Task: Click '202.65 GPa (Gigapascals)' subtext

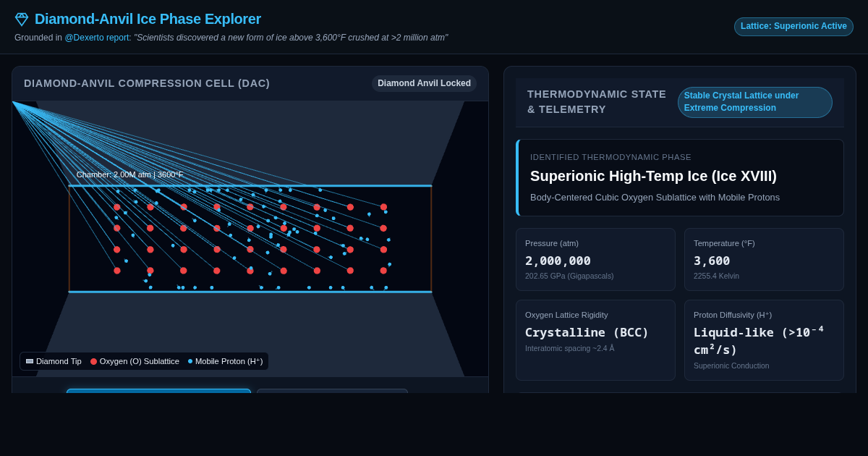Action: point(569,276)
